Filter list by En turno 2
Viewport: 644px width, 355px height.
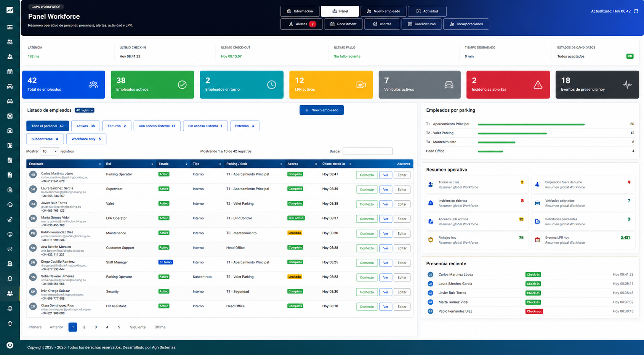click(x=117, y=126)
